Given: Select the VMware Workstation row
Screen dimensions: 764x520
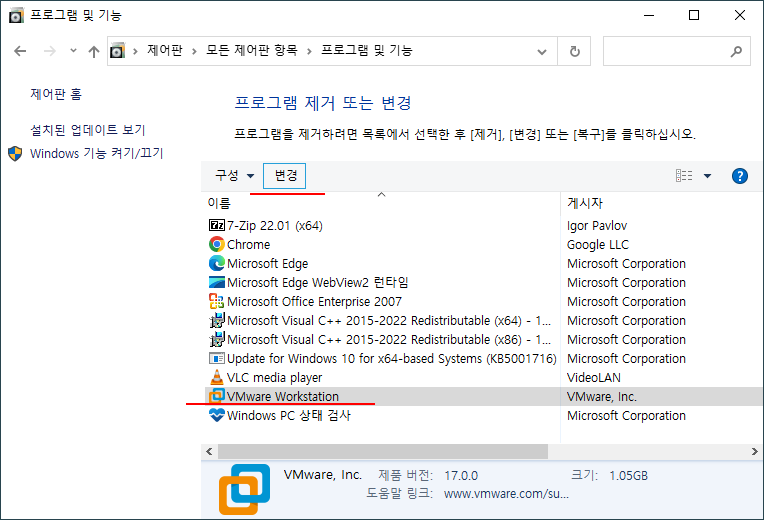Looking at the screenshot, I should coord(482,396).
